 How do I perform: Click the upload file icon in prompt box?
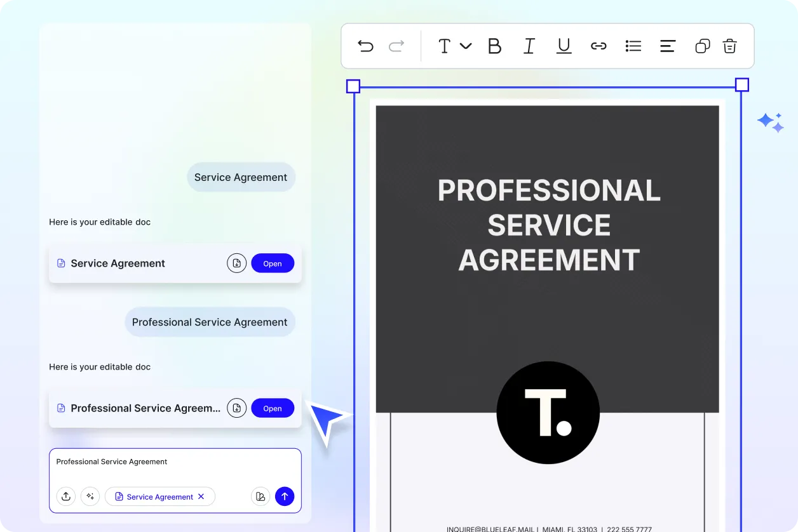point(66,496)
